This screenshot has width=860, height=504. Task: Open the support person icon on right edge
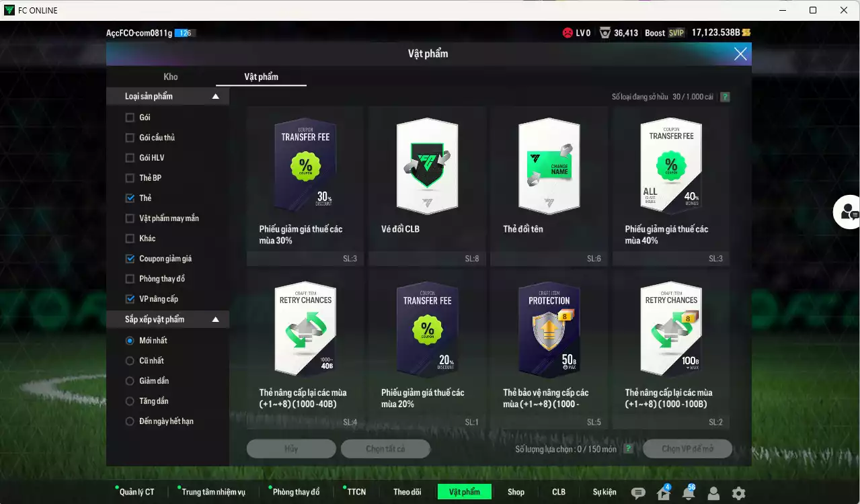[849, 212]
